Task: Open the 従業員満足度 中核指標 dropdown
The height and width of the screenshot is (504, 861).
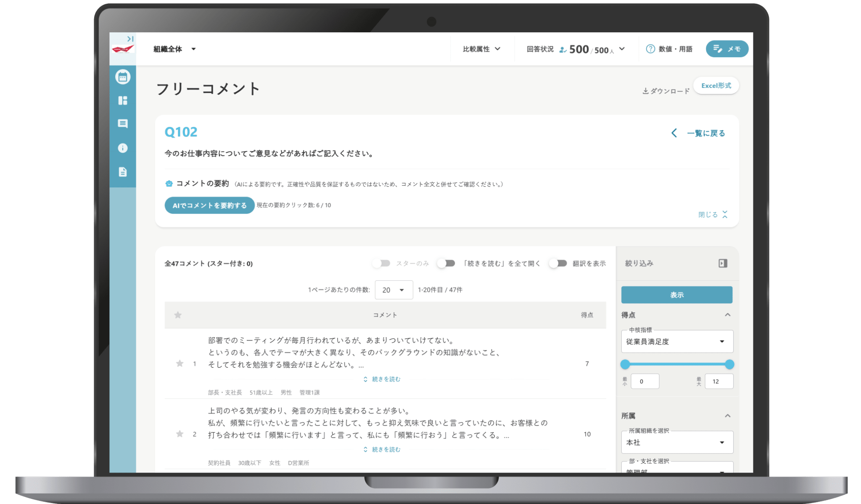Action: point(677,341)
